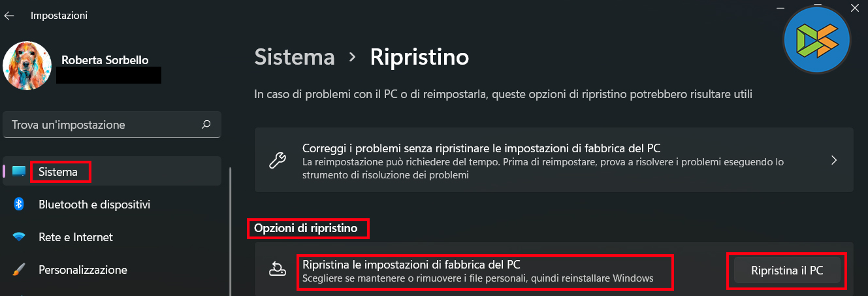The height and width of the screenshot is (296, 868).
Task: Click the wrench icon in the troubleshooting card
Action: pos(277,160)
